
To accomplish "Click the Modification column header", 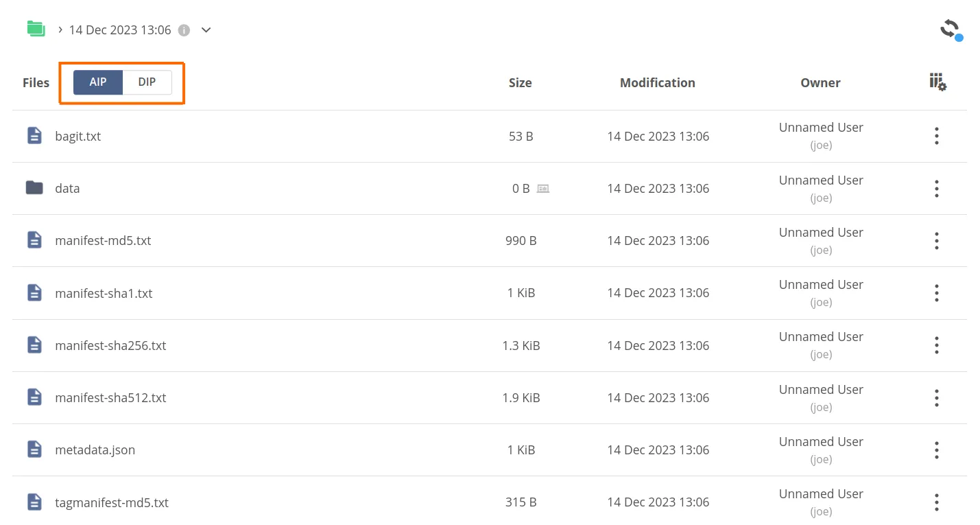I will point(657,83).
